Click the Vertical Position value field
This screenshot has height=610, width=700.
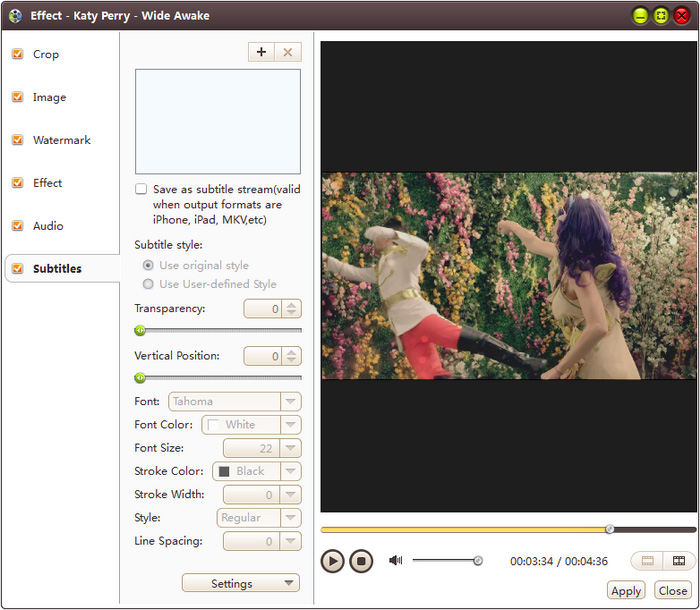click(263, 356)
